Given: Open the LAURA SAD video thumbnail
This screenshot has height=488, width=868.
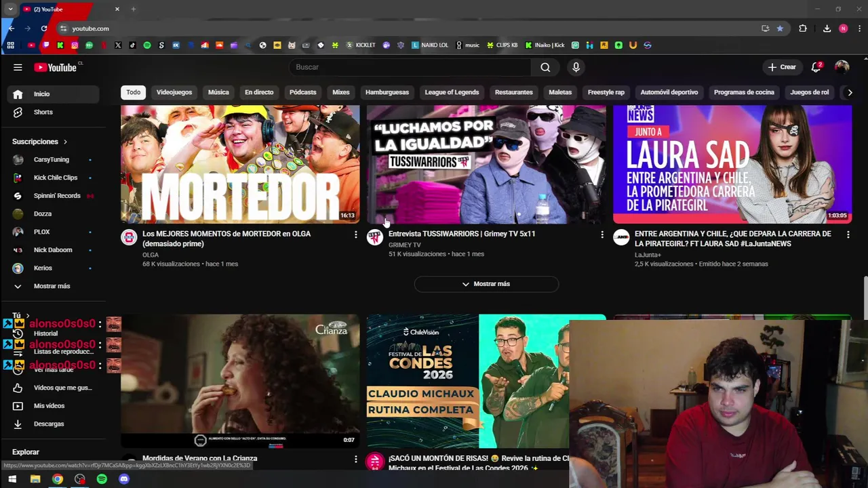Looking at the screenshot, I should (x=732, y=164).
